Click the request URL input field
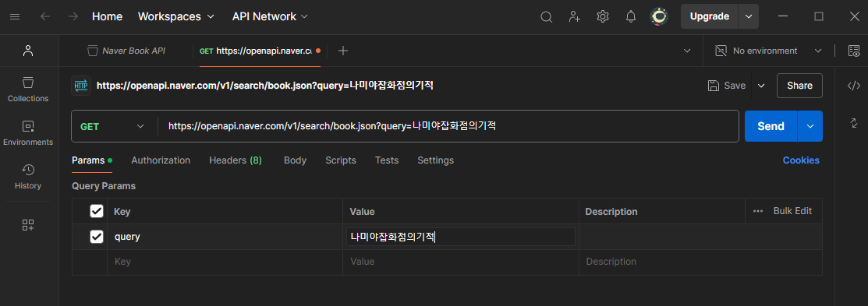 tap(448, 126)
